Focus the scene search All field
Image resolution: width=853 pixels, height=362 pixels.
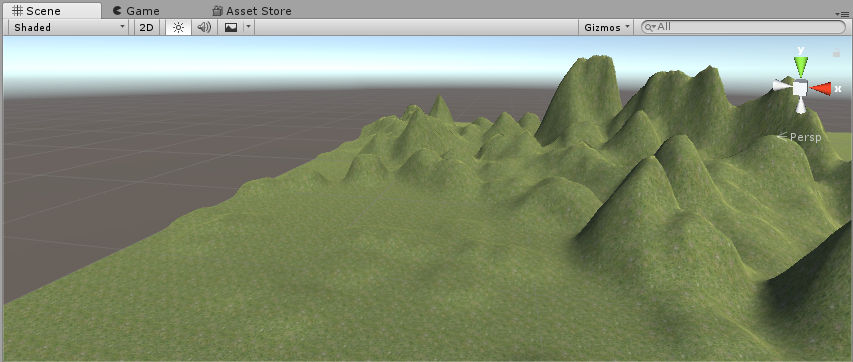coord(744,27)
